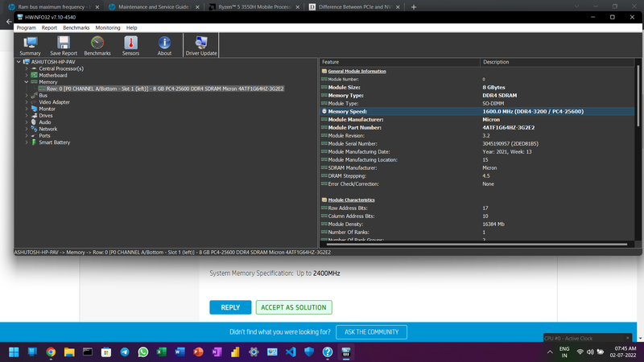Expand the Monitor tree node
The image size is (644, 362).
pyautogui.click(x=27, y=109)
